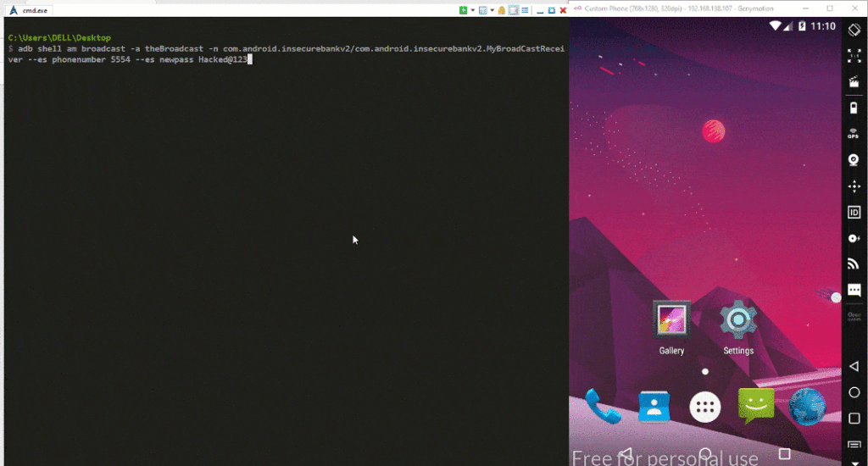Open the Genymotion network RSS-style widget
Viewport: 868px width, 466px height.
pos(854,264)
